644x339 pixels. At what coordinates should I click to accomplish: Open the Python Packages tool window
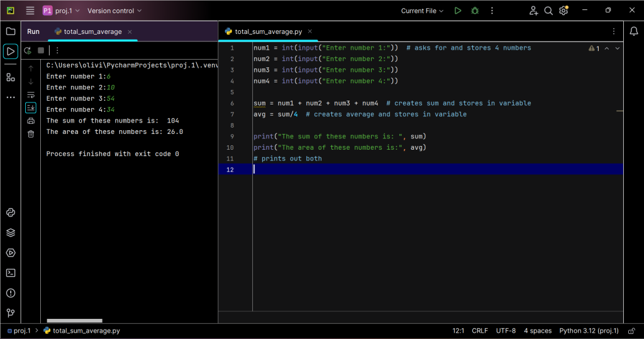11,233
